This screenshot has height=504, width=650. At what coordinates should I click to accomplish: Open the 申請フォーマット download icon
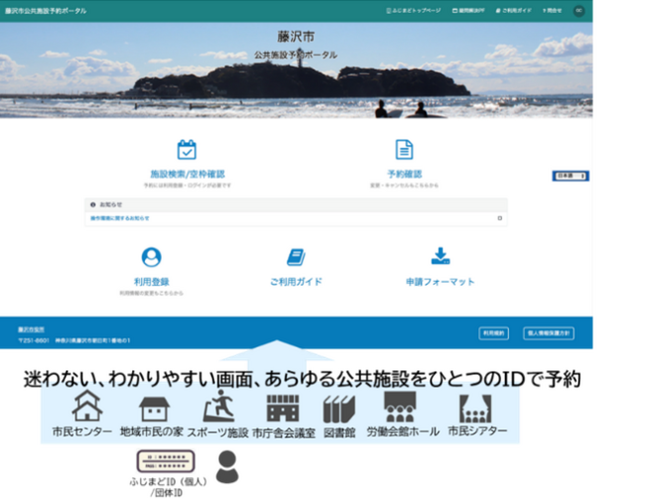click(440, 256)
